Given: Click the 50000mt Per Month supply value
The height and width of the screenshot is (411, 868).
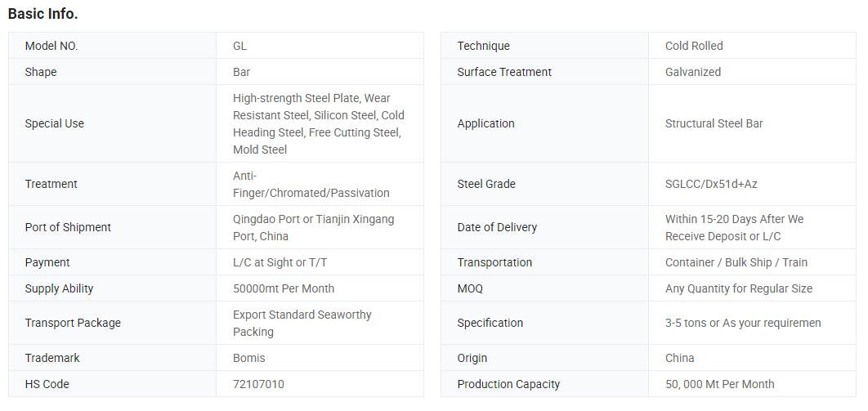Looking at the screenshot, I should [283, 288].
